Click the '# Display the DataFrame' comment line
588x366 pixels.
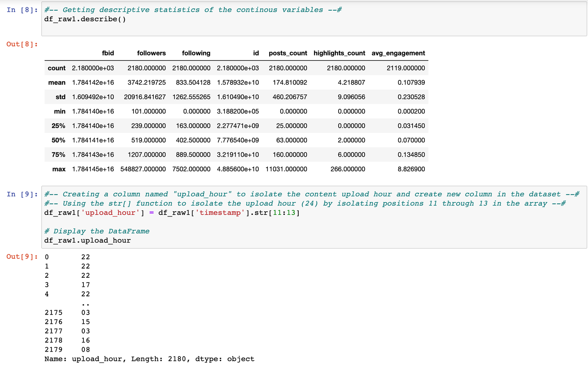point(97,231)
